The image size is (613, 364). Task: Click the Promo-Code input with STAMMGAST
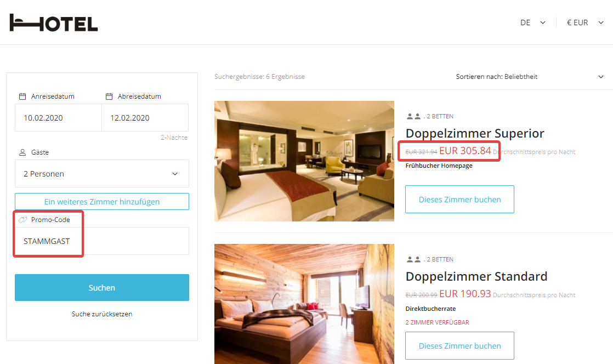pyautogui.click(x=101, y=241)
